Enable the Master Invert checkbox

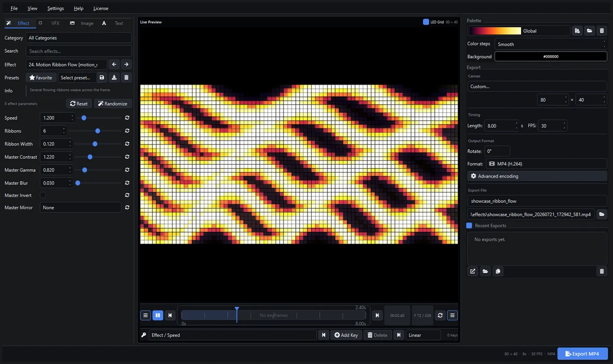click(43, 195)
